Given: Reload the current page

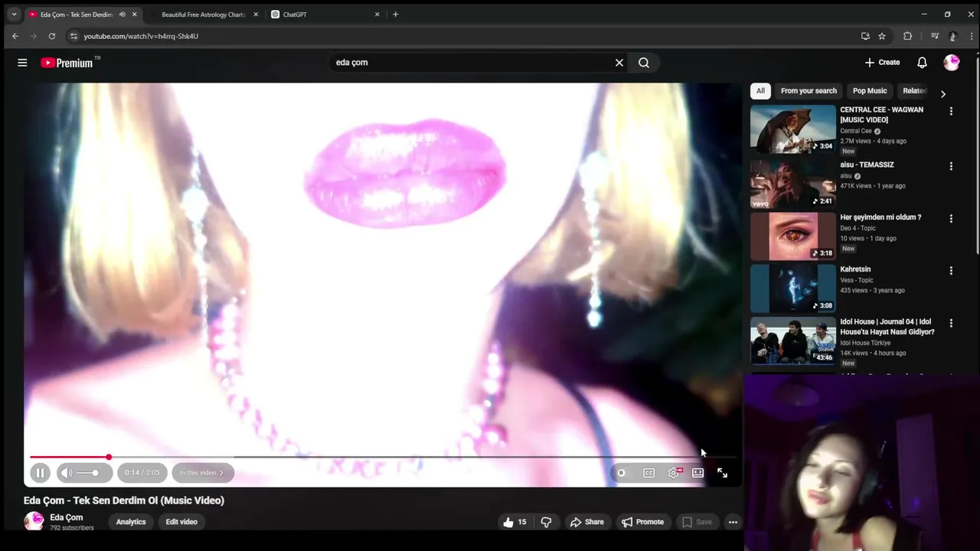Looking at the screenshot, I should 52,36.
